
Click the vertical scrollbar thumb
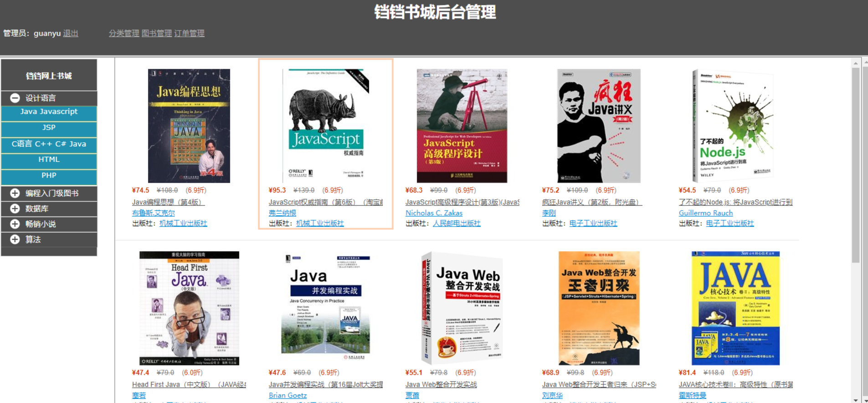click(x=856, y=165)
